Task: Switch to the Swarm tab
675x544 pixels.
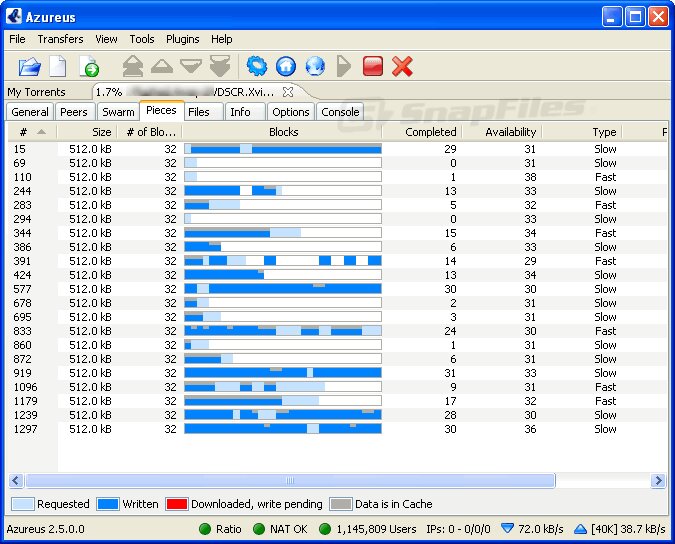Action: [x=118, y=112]
